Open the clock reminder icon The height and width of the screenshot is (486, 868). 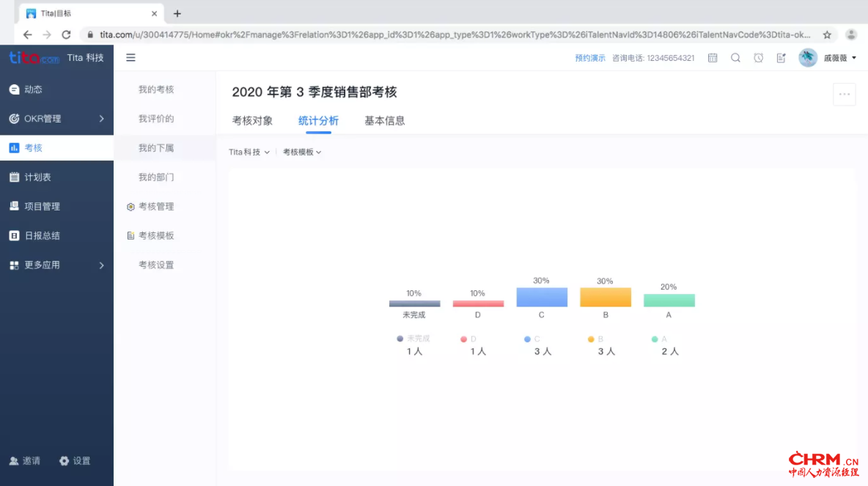click(x=759, y=58)
